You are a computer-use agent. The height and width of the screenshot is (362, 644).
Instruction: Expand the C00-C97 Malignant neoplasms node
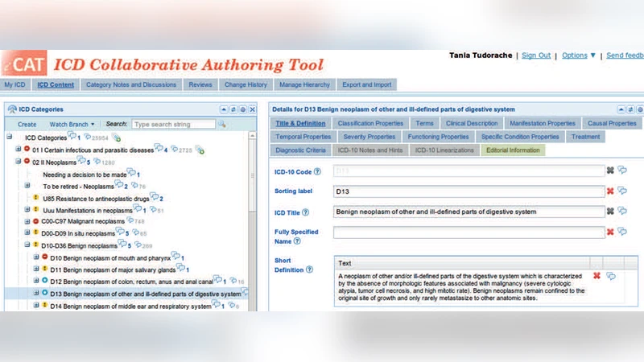[27, 220]
